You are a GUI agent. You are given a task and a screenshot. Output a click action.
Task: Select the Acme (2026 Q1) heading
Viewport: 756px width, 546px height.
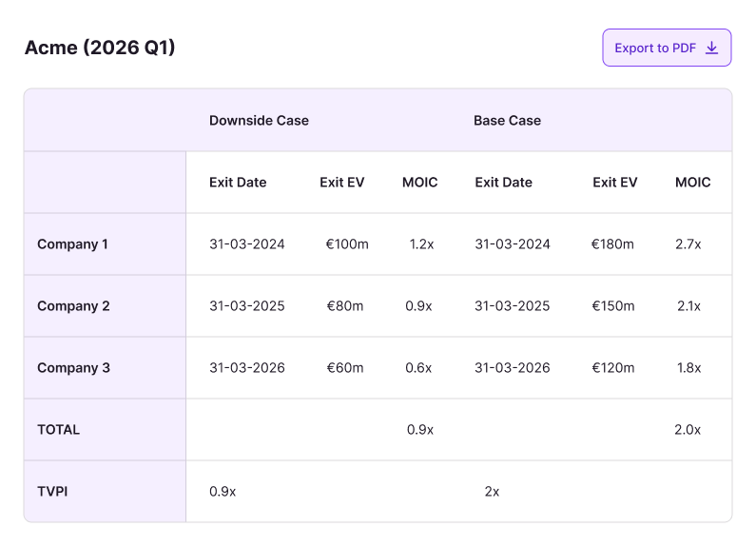point(100,48)
